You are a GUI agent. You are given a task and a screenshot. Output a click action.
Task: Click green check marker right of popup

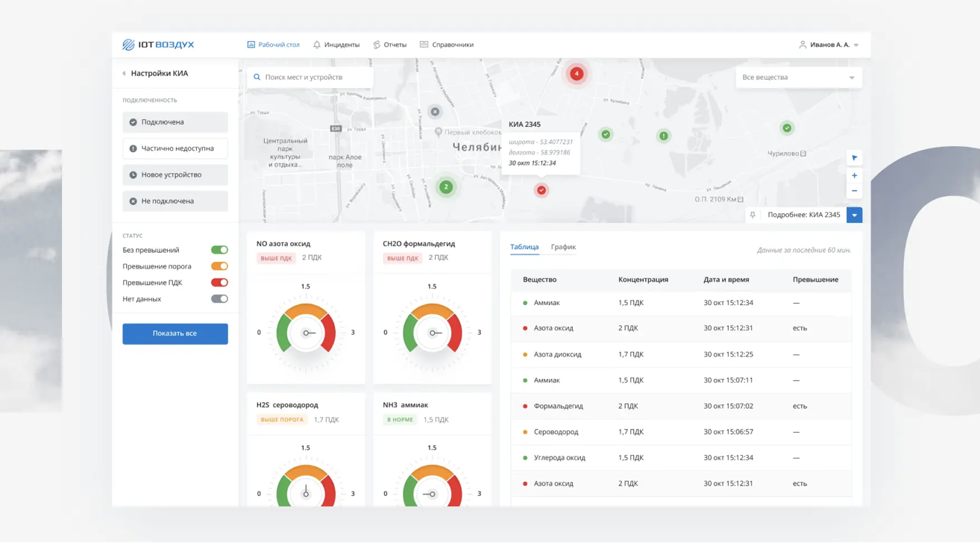606,134
